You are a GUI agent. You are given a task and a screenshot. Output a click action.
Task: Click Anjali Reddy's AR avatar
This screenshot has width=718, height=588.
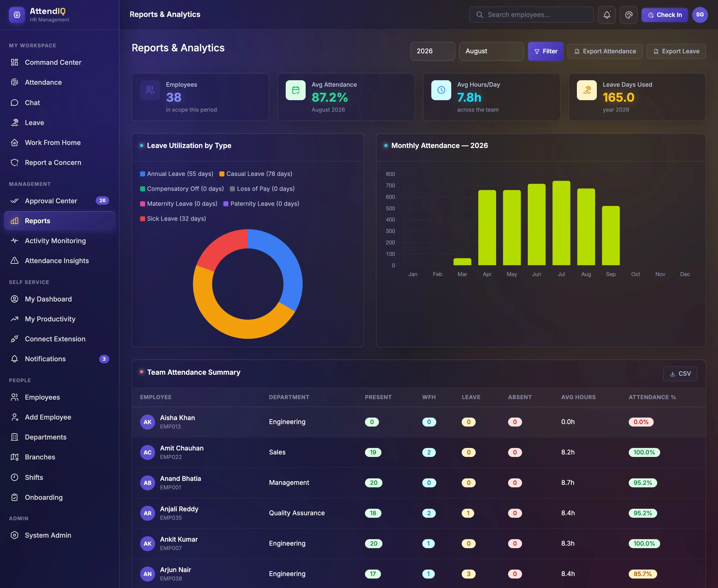147,513
